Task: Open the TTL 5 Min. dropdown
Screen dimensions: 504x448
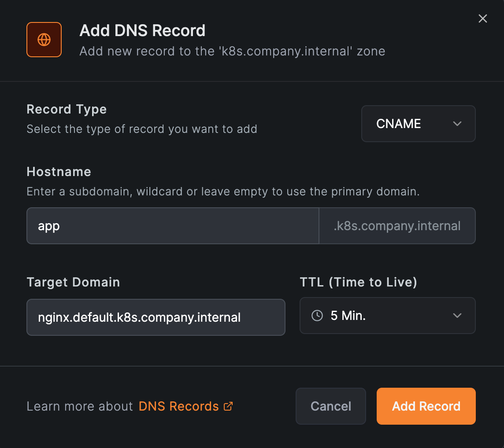Action: [387, 316]
